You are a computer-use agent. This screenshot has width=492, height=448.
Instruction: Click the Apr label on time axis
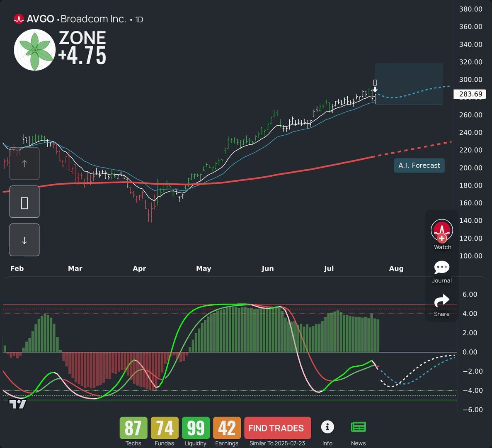139,268
